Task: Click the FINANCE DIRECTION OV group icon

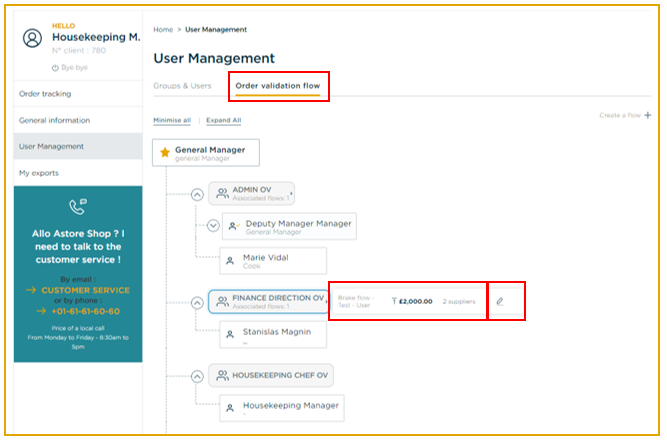Action: coord(222,302)
